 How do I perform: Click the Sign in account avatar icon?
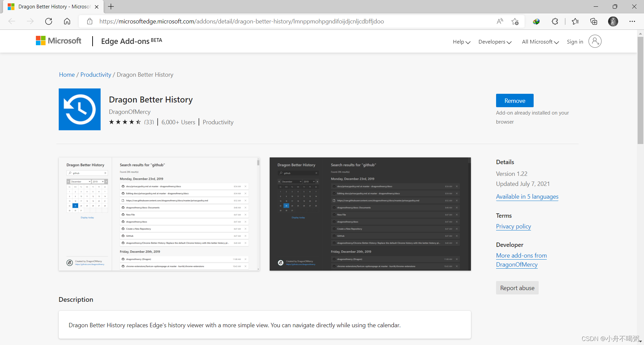click(595, 41)
